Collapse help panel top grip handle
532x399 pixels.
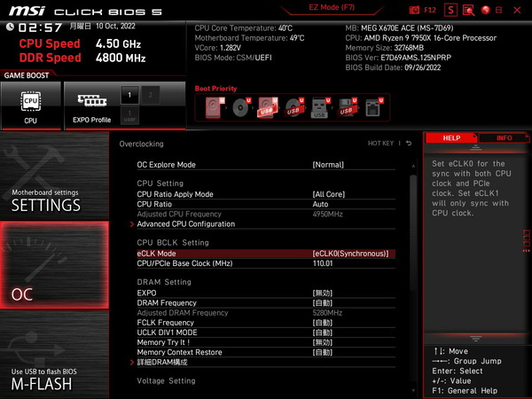pyautogui.click(x=475, y=147)
